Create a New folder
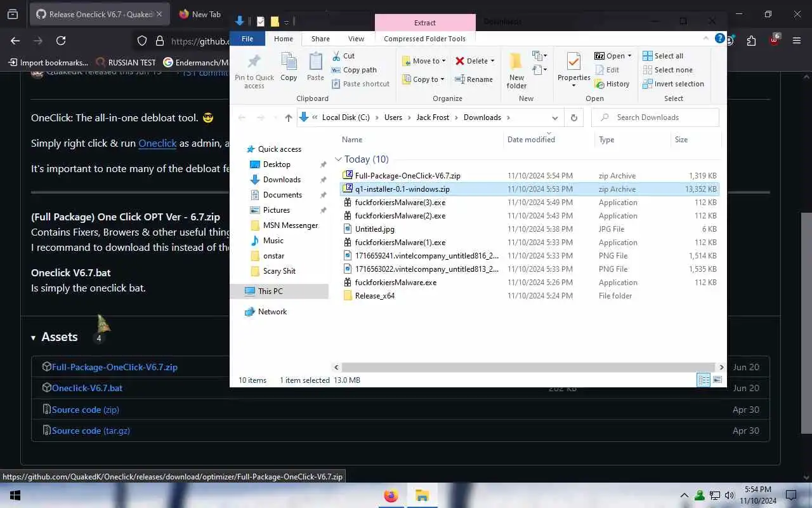The height and width of the screenshot is (508, 812). pyautogui.click(x=516, y=70)
